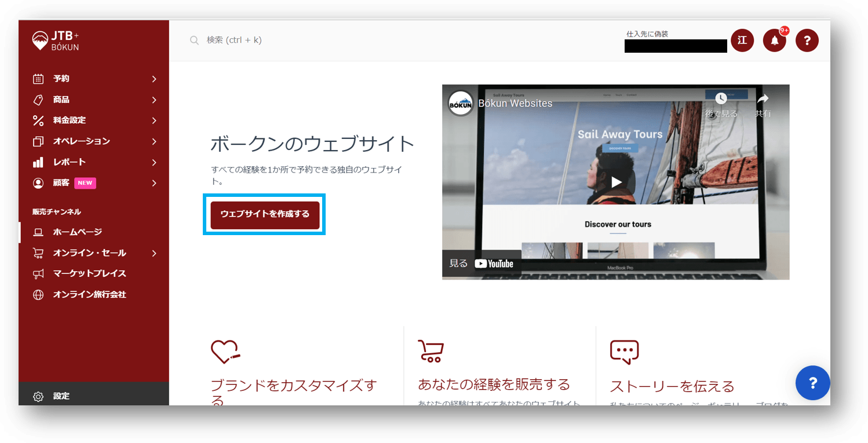
Task: Open the user avatar 江 menu
Action: [742, 41]
